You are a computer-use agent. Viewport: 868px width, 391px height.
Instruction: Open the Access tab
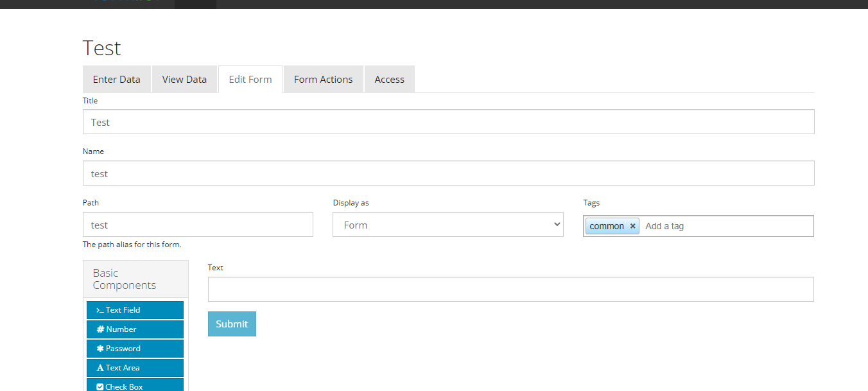click(x=390, y=80)
